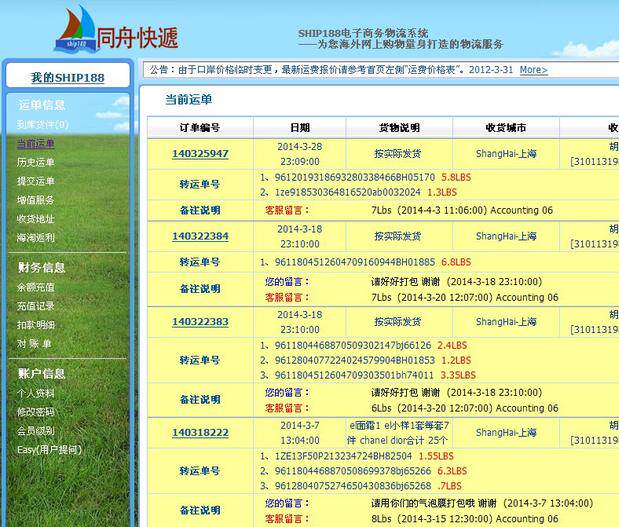Click the 收货城市 column header

506,128
